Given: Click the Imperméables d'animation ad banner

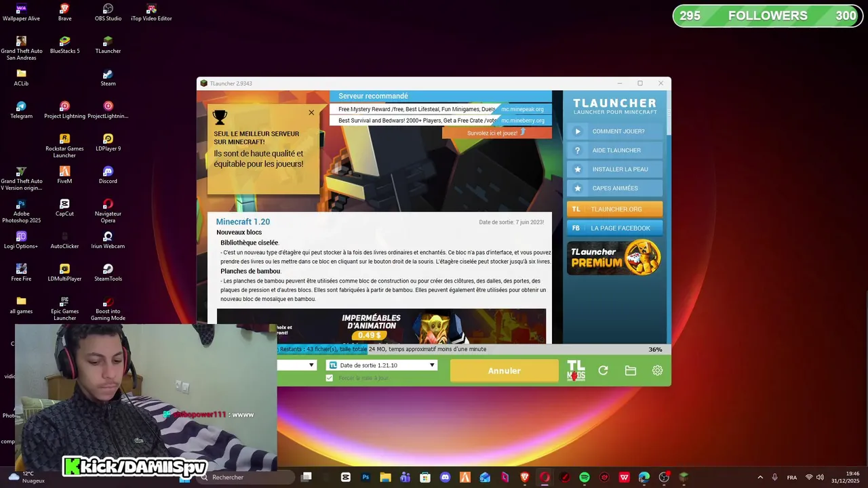Looking at the screenshot, I should pyautogui.click(x=381, y=327).
